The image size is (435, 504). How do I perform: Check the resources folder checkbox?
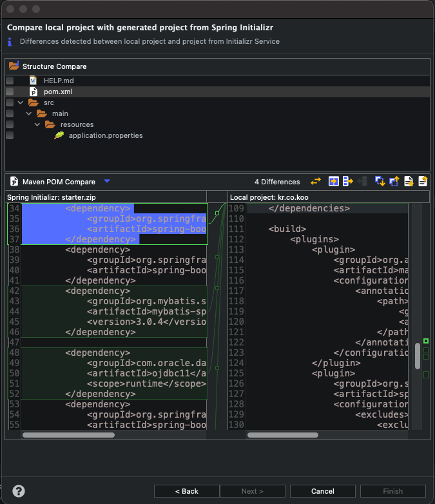10,124
